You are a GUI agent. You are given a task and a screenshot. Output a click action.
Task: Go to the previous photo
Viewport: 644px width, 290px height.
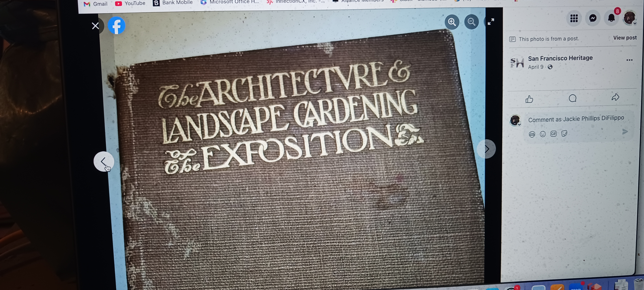[104, 161]
